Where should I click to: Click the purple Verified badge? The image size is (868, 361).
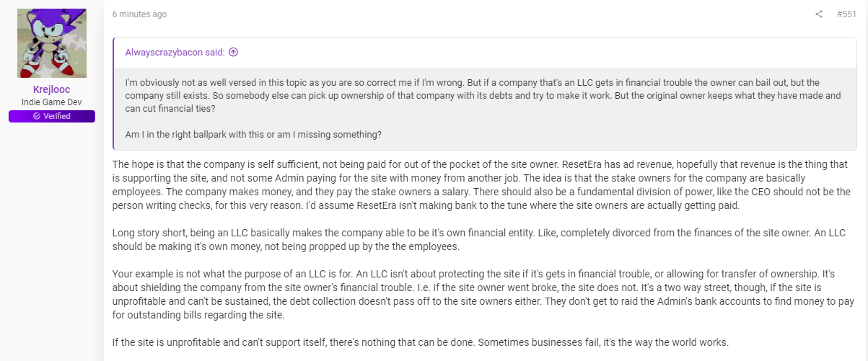52,116
